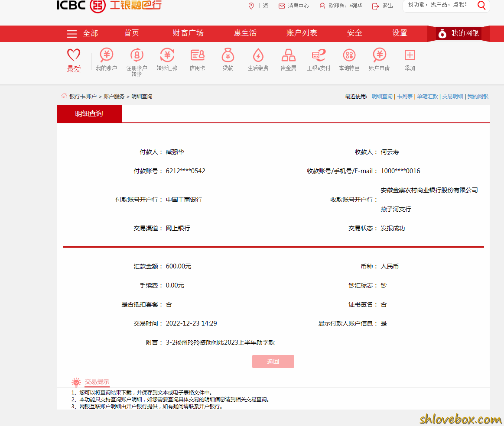Click 明细查询 in the breadcrumb
Screen dimensions: 504x426
pos(142,96)
